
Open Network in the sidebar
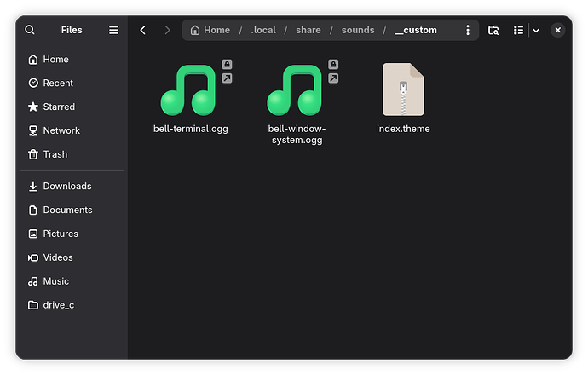pyautogui.click(x=72, y=130)
